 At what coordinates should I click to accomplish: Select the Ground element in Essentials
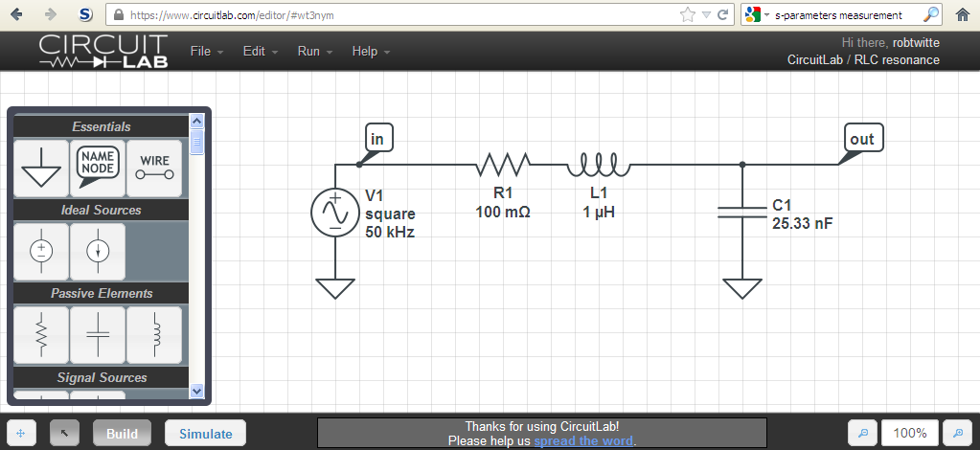coord(41,168)
